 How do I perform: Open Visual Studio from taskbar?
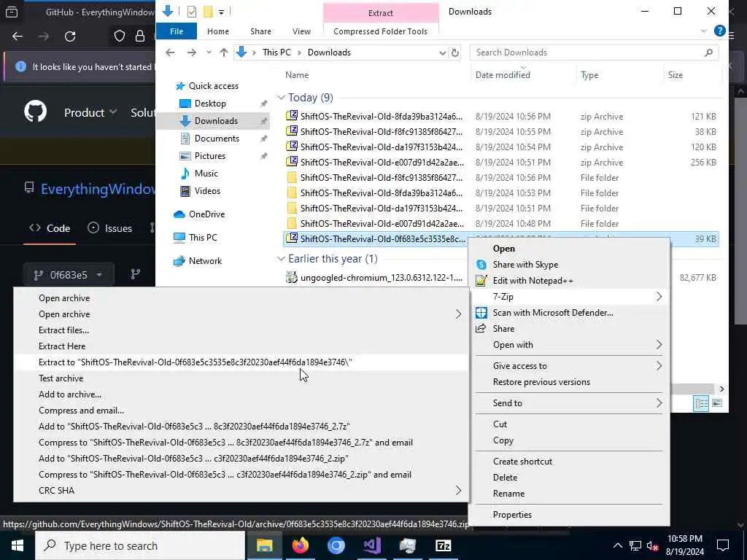coord(371,545)
